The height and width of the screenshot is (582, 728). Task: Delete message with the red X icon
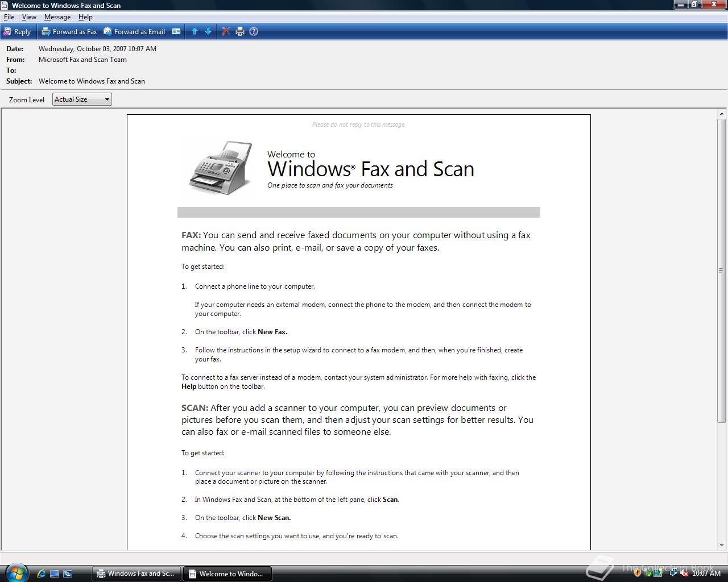click(x=226, y=32)
